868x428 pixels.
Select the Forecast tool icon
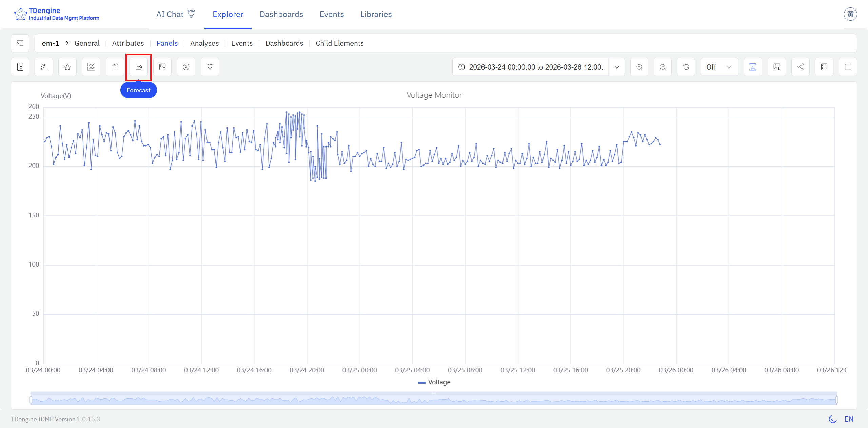coord(138,67)
